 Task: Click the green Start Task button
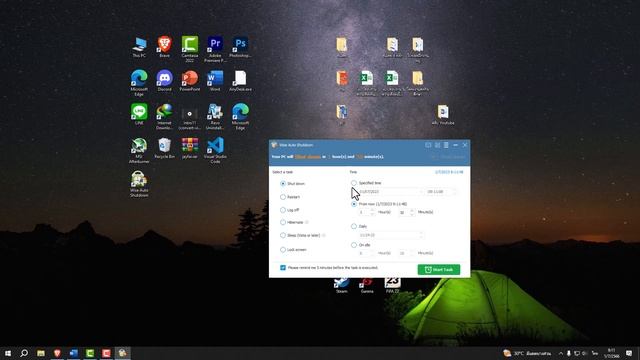click(x=439, y=270)
